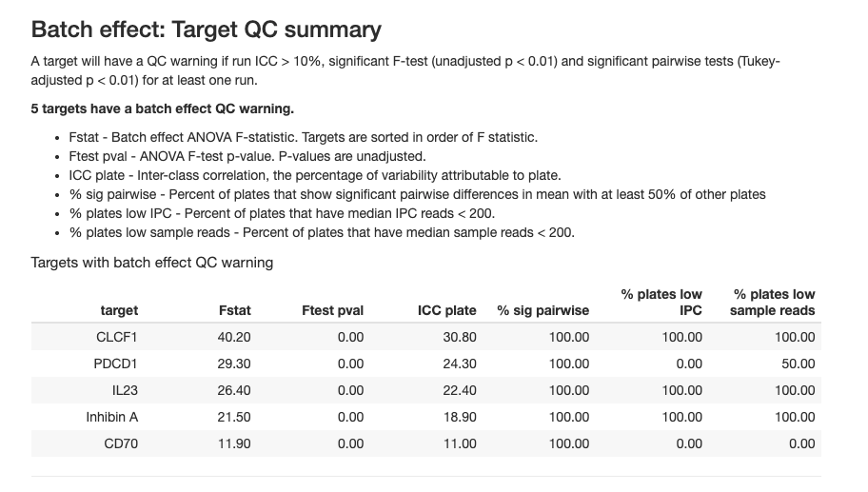Screen dimensions: 868x492
Task: Click the "Ftest pval" column header
Action: pyautogui.click(x=332, y=310)
